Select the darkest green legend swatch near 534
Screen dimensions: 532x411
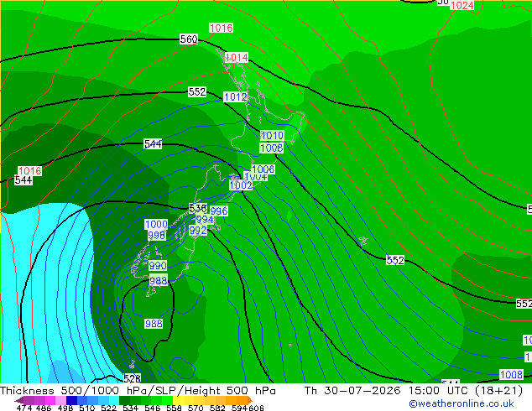point(125,400)
